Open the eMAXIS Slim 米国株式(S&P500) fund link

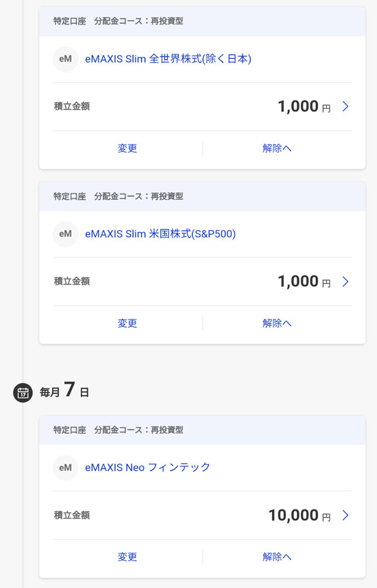160,234
